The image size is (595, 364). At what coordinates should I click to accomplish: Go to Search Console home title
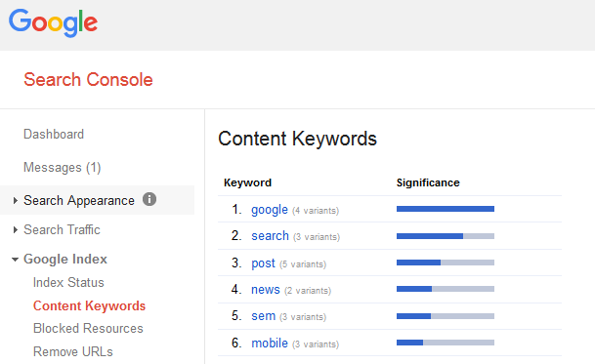(88, 80)
